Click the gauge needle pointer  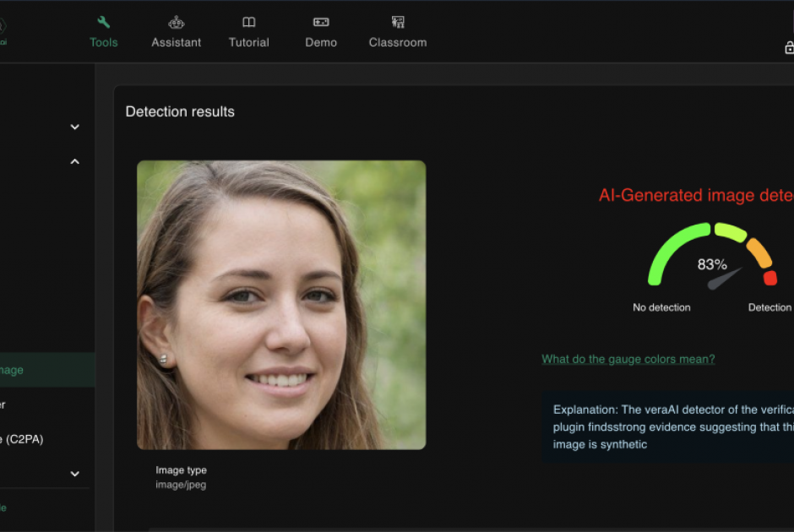pos(724,279)
